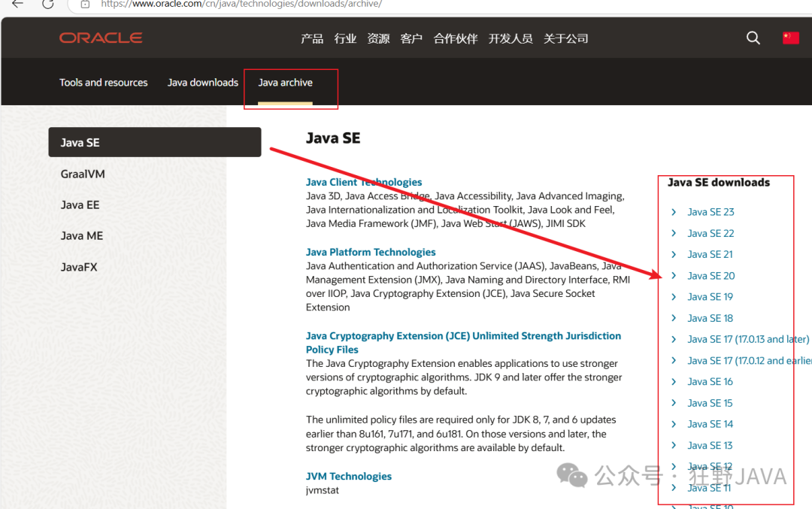Click the site info icon in address bar
The width and height of the screenshot is (812, 509).
(86, 5)
